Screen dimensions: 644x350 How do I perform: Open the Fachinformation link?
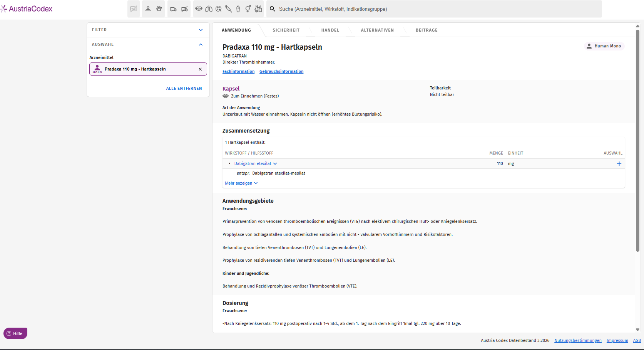(x=239, y=71)
